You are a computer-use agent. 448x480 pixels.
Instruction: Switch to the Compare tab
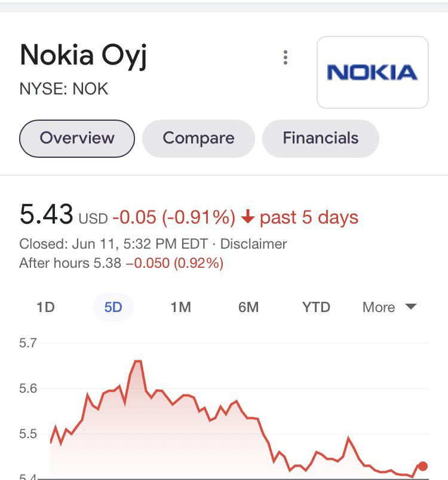tap(198, 138)
